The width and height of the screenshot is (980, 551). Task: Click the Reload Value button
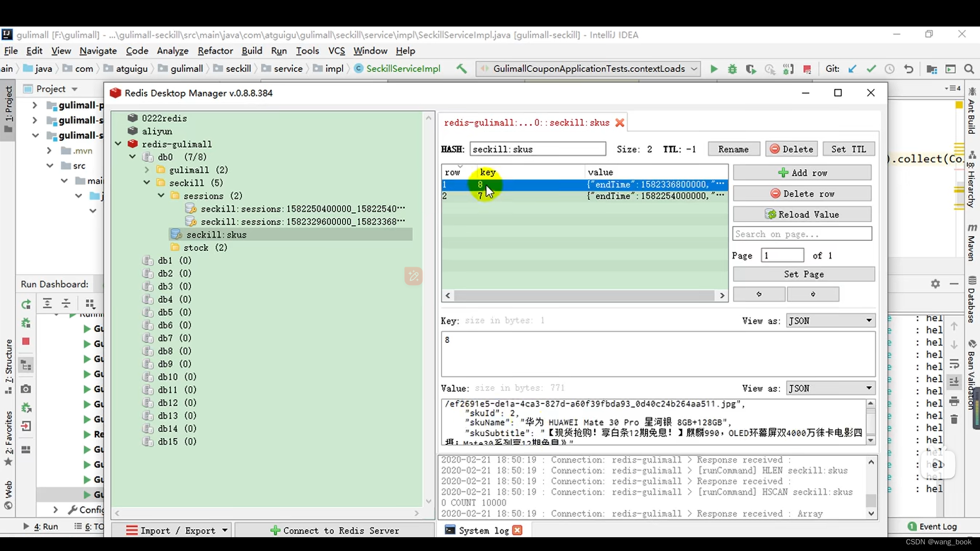(802, 214)
